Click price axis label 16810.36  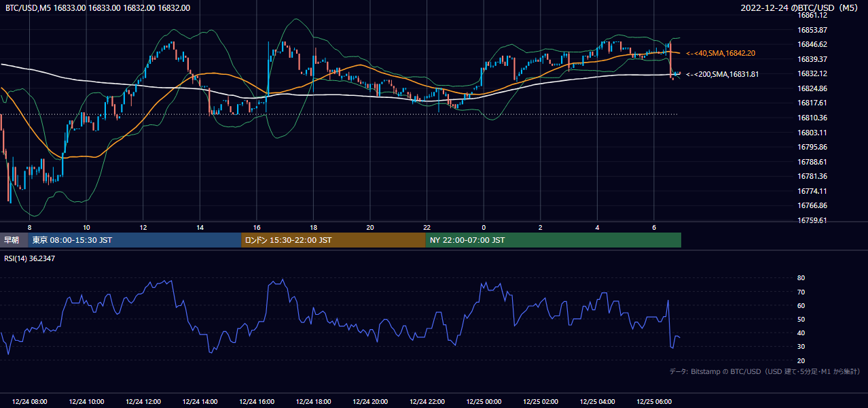click(x=812, y=118)
